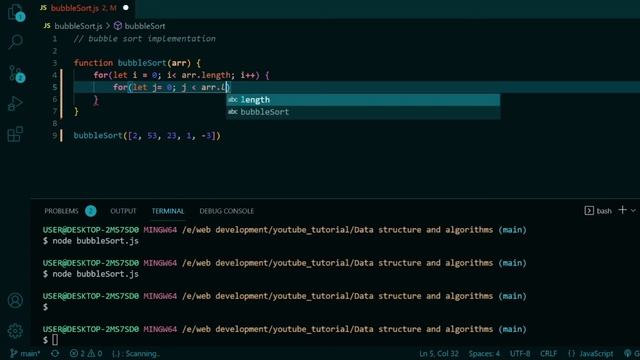Synchronize changes with the sync icon
The height and width of the screenshot is (360, 640).
click(55, 353)
